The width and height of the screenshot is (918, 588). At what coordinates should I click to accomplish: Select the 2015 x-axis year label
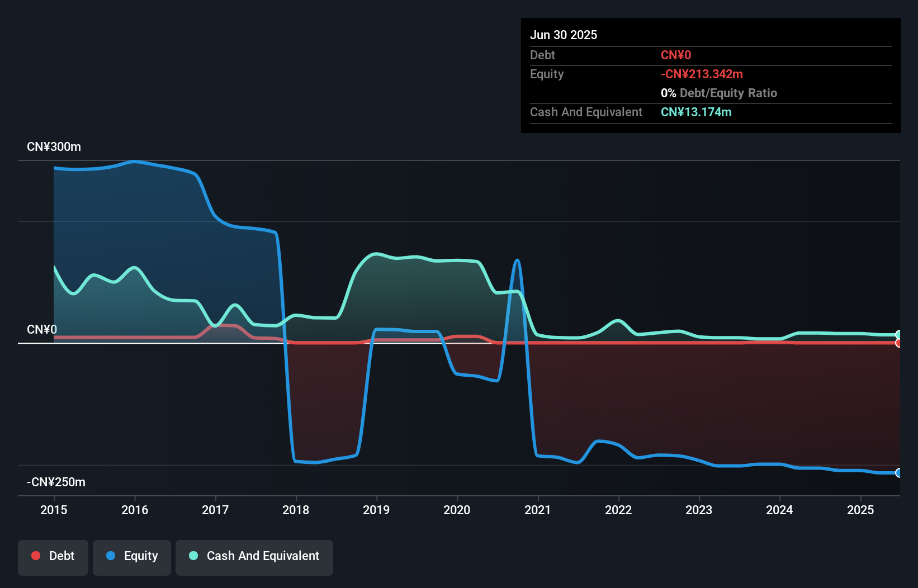54,510
